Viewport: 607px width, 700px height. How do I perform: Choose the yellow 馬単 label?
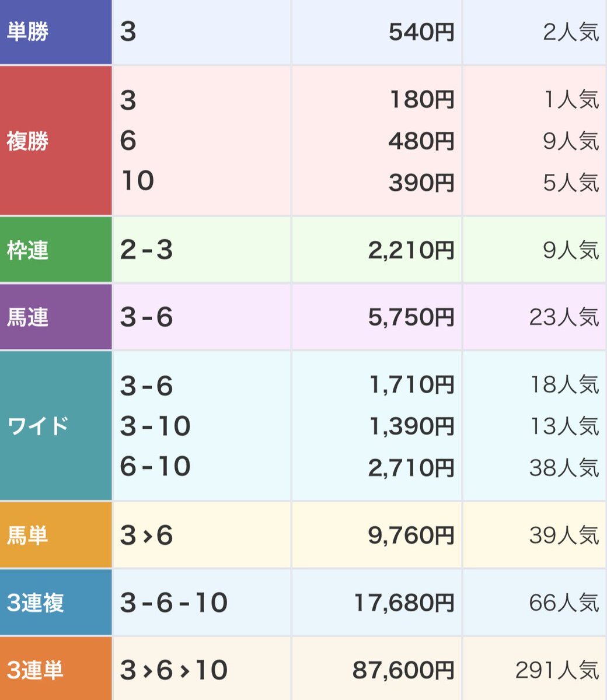pyautogui.click(x=27, y=535)
